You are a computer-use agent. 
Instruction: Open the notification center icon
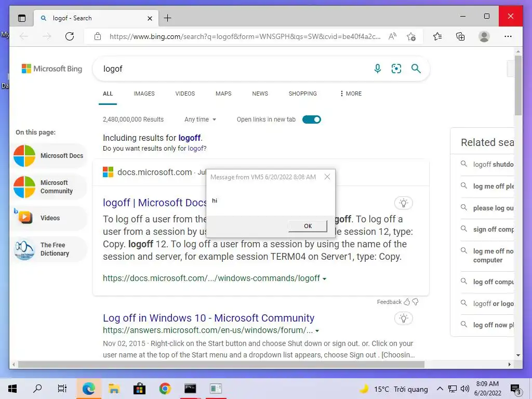point(516,389)
